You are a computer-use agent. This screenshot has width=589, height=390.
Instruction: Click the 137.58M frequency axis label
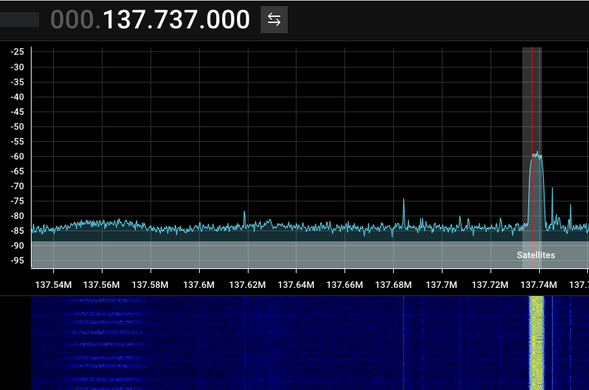tap(150, 285)
